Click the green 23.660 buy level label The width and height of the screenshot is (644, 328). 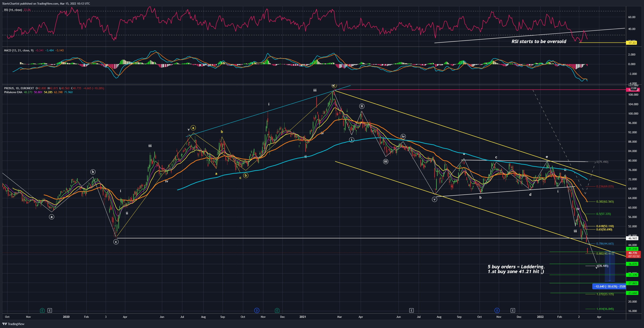pyautogui.click(x=633, y=293)
